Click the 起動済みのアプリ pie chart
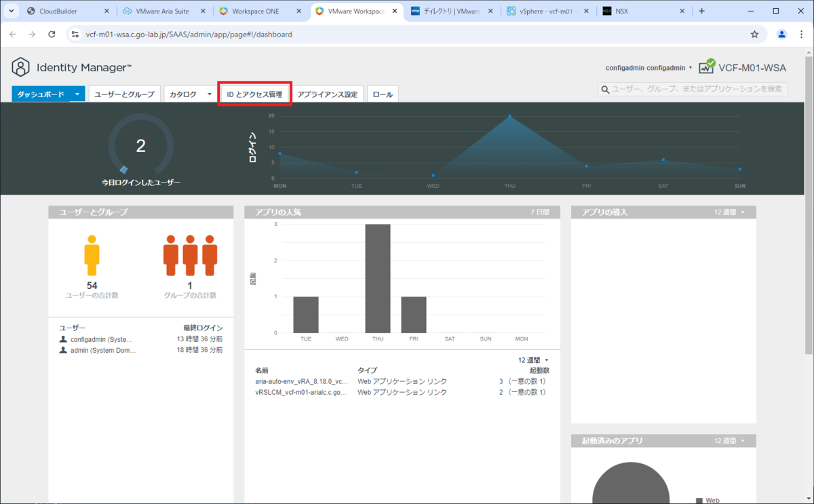814x504 pixels. tap(631, 483)
